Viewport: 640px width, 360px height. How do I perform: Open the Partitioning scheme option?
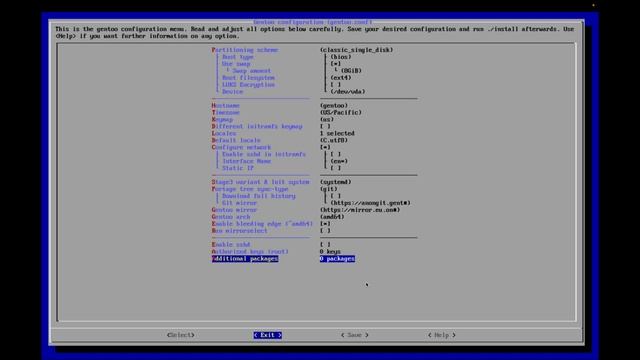302,50
